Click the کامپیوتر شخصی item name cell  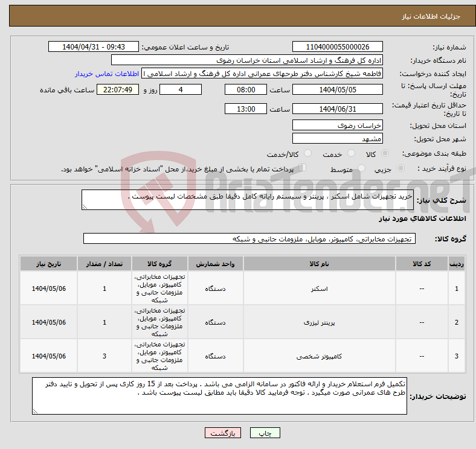(x=319, y=356)
